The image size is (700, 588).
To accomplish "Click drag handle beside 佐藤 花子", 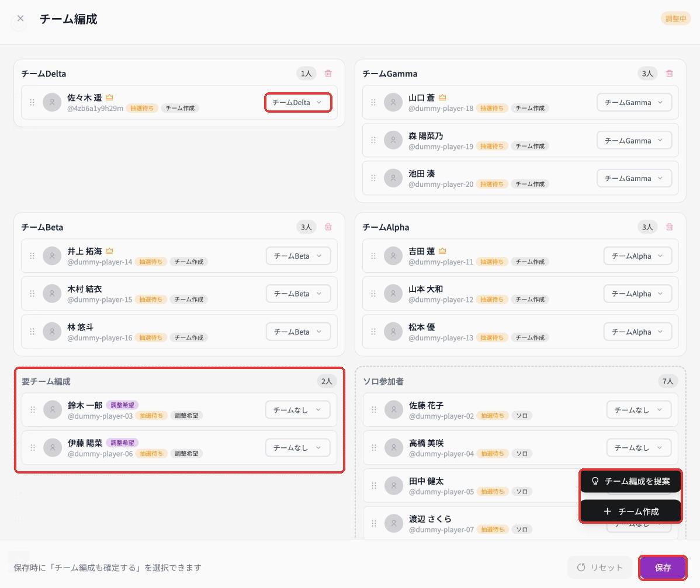I will point(373,409).
